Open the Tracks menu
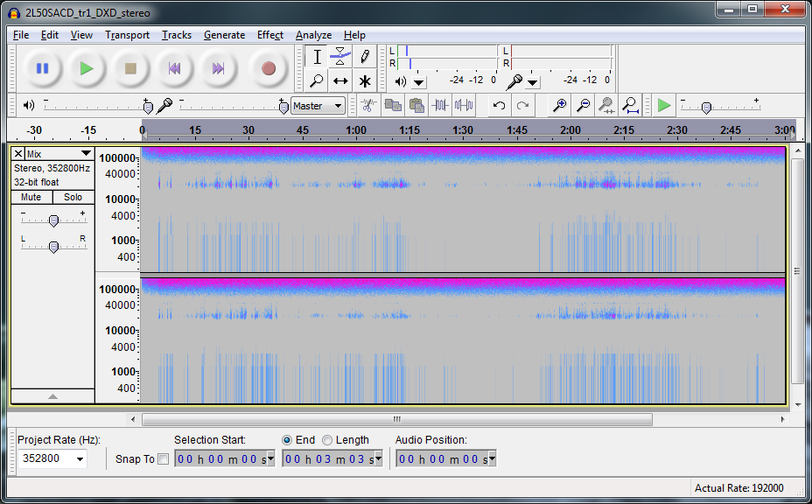 pyautogui.click(x=177, y=35)
